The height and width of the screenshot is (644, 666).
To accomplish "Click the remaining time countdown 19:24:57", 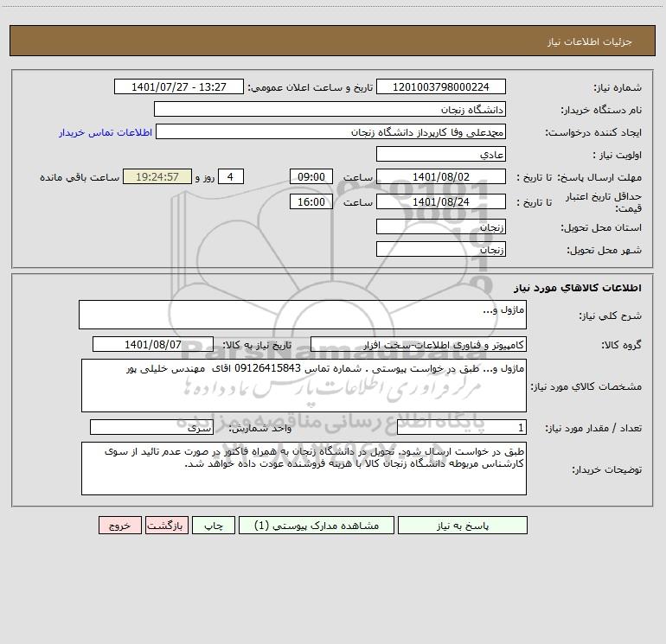I will pyautogui.click(x=157, y=176).
